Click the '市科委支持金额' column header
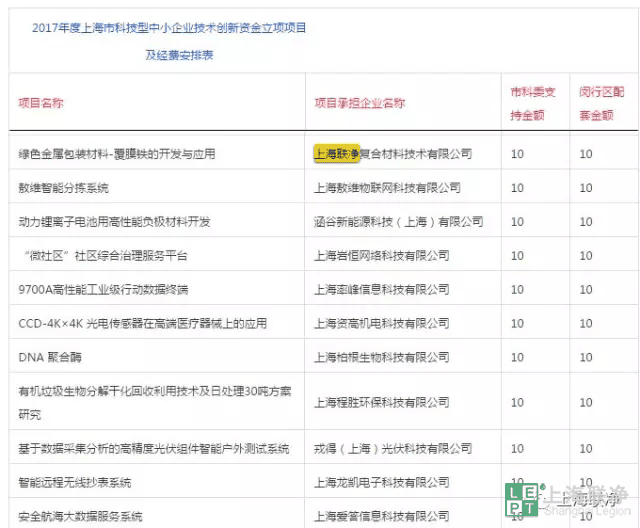 click(533, 104)
